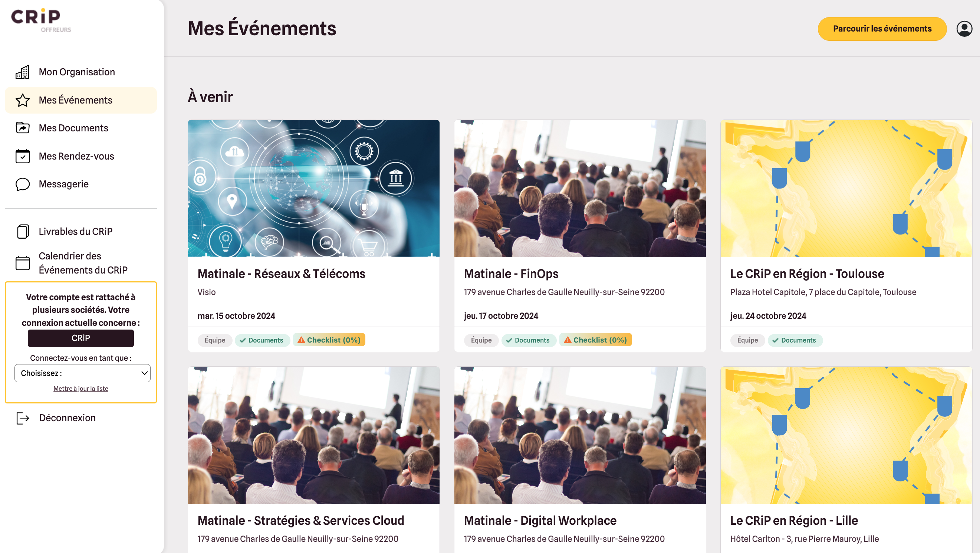
Task: Click the CRiP Offreurs logo
Action: 41,20
